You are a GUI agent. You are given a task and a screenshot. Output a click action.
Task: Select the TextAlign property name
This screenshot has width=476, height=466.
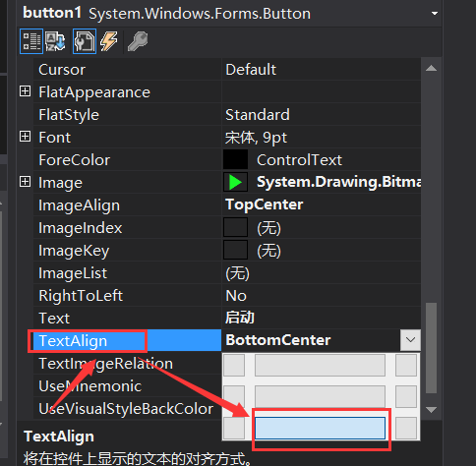point(73,341)
